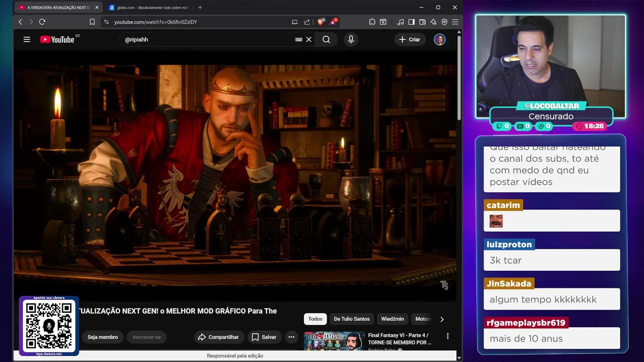644x362 pixels.
Task: Open the Criar create menu
Action: [x=410, y=39]
